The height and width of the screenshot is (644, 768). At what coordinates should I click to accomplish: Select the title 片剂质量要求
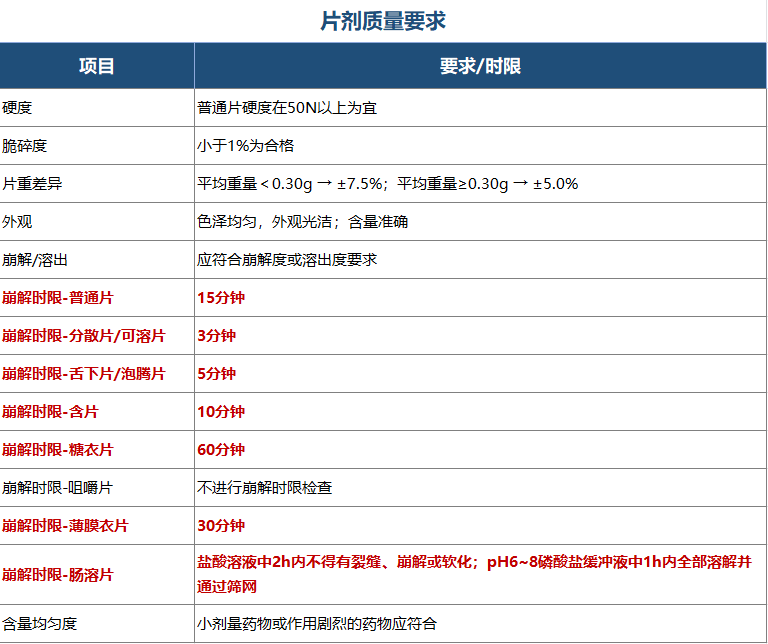[383, 21]
